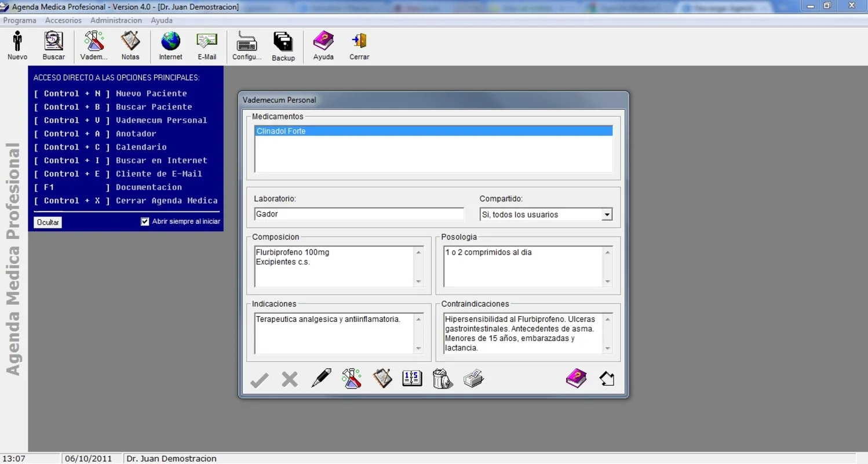Open the Buscar search tool
The width and height of the screenshot is (868, 464).
(x=54, y=46)
